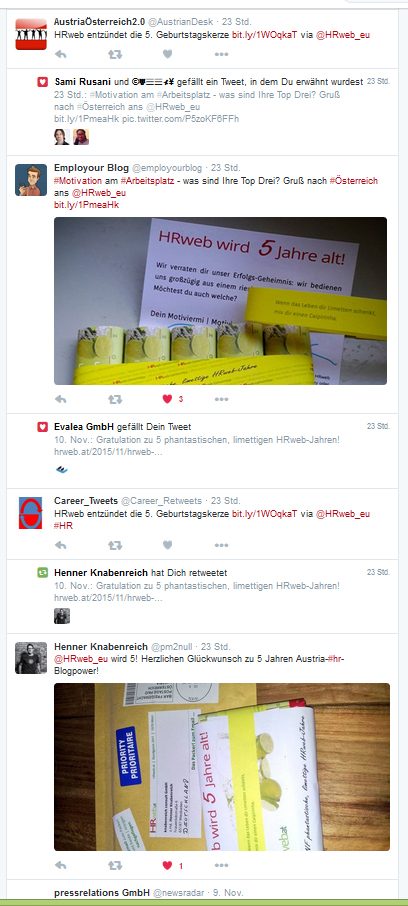
Task: Retweet the Career_Tweets tweet
Action: click(115, 545)
